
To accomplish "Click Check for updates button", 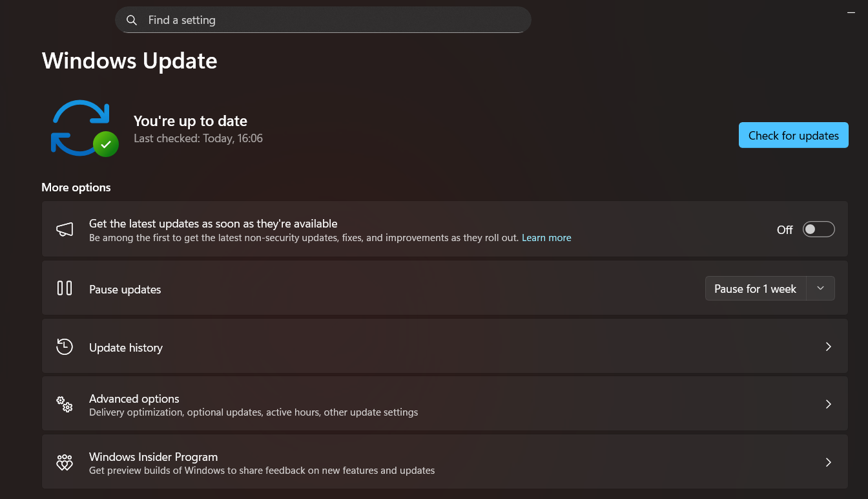I will (x=793, y=135).
